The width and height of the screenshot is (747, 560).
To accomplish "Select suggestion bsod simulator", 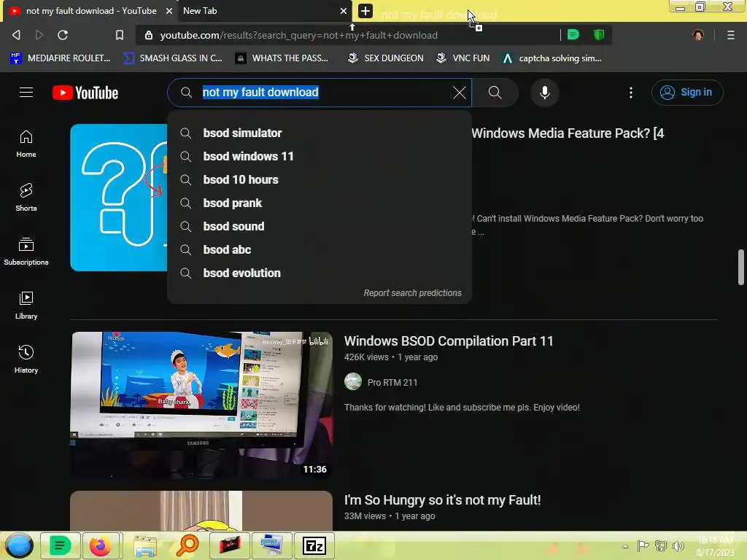I will [320, 133].
